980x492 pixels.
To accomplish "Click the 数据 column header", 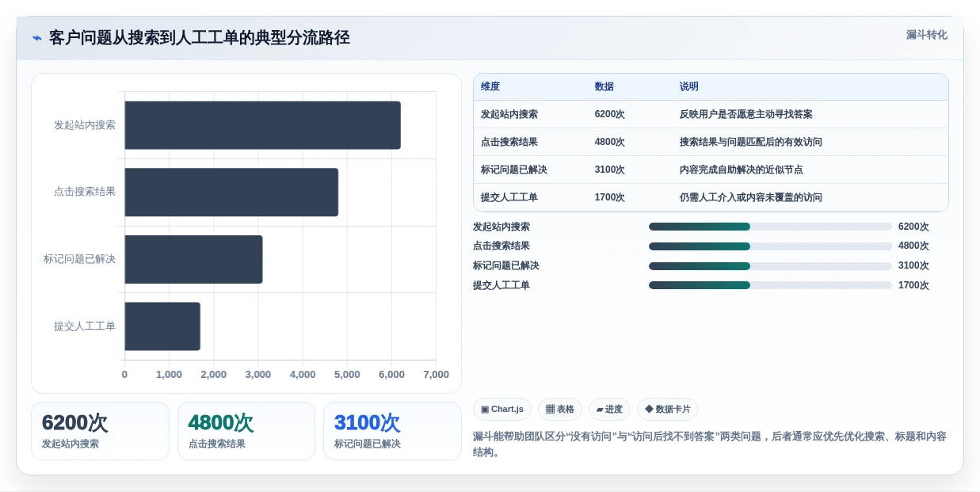I will click(x=604, y=86).
